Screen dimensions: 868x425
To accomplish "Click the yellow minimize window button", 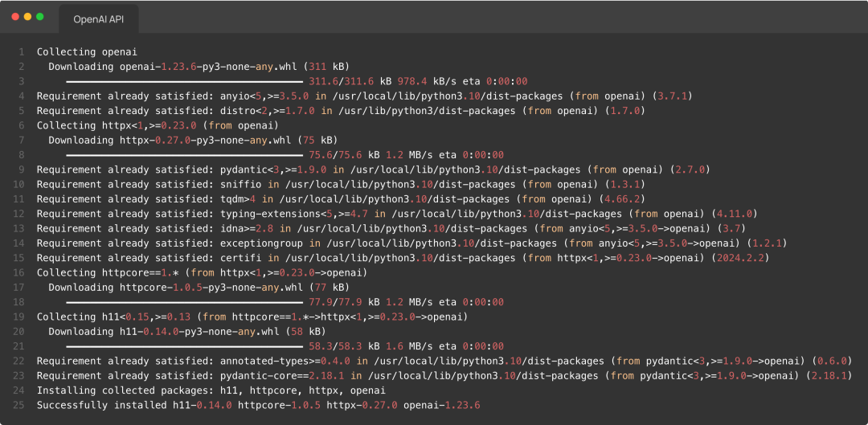I will click(27, 17).
